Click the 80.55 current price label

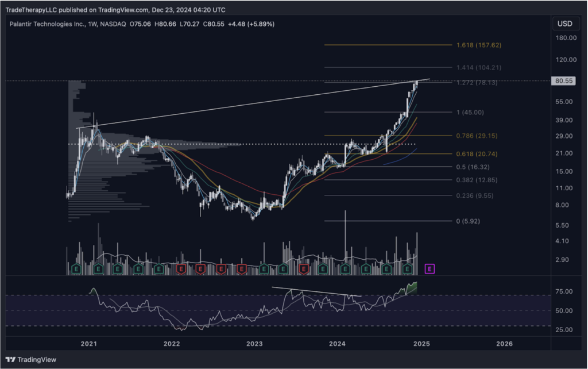tap(561, 81)
